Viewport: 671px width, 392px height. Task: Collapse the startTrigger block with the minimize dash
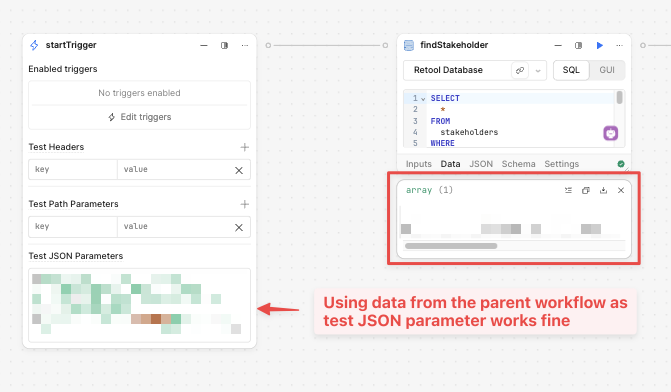click(x=204, y=45)
